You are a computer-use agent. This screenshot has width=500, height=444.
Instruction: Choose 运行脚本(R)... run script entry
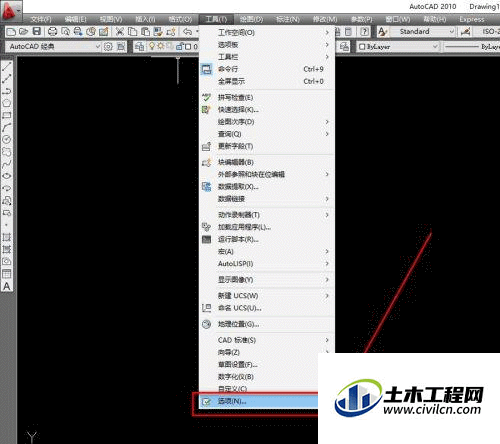[x=267, y=239]
